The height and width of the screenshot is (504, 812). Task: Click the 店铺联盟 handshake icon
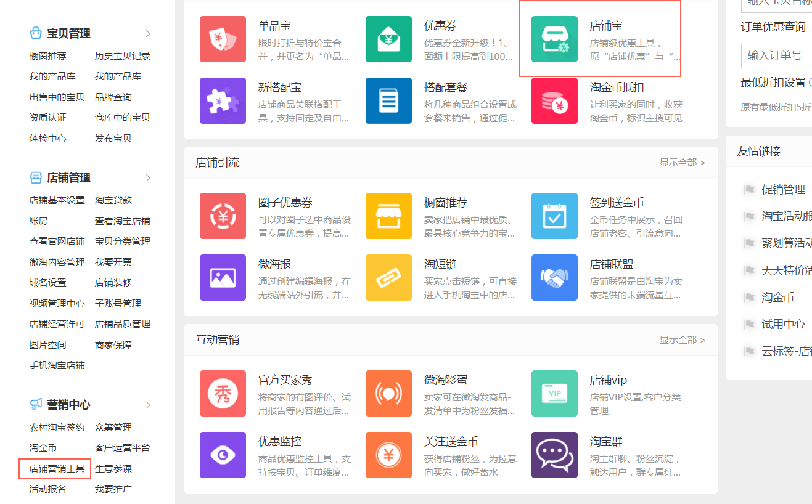[554, 277]
